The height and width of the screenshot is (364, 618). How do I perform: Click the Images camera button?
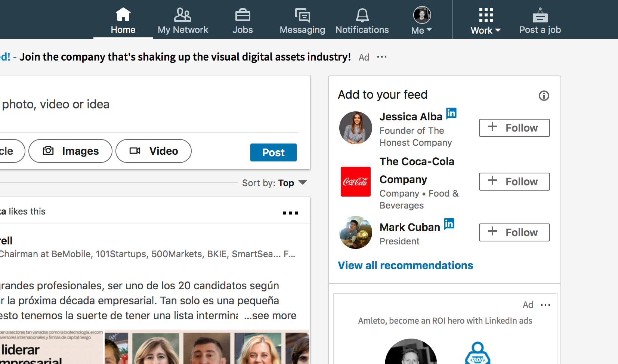coord(70,151)
